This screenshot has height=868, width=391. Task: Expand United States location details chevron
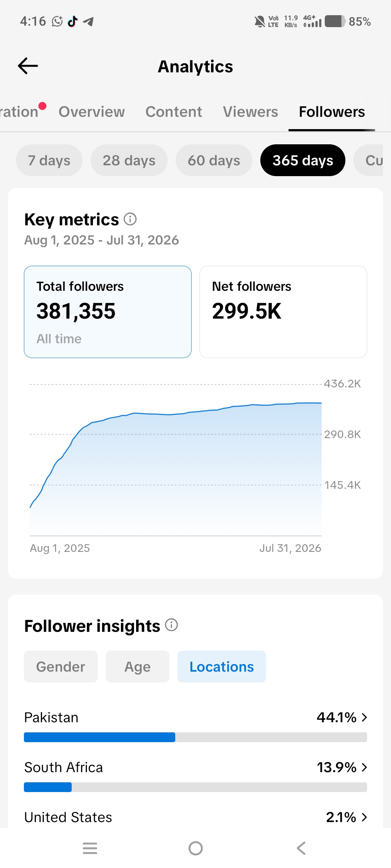coord(365,817)
